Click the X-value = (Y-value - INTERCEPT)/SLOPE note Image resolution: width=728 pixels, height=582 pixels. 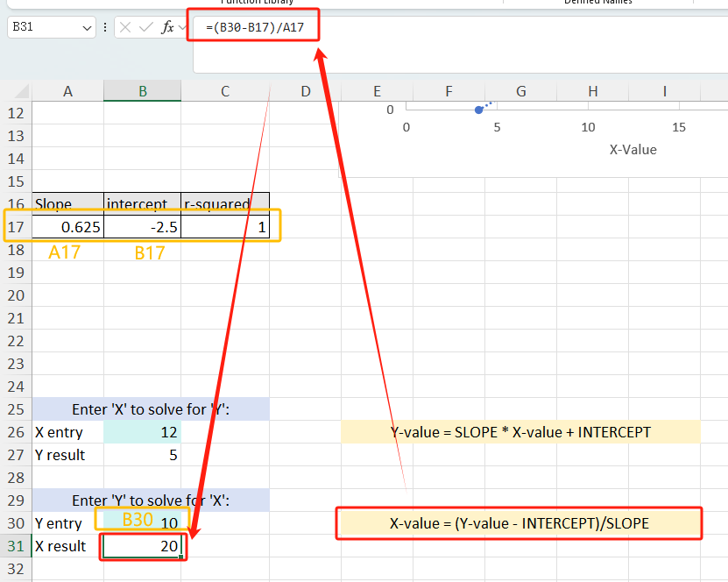pyautogui.click(x=519, y=523)
